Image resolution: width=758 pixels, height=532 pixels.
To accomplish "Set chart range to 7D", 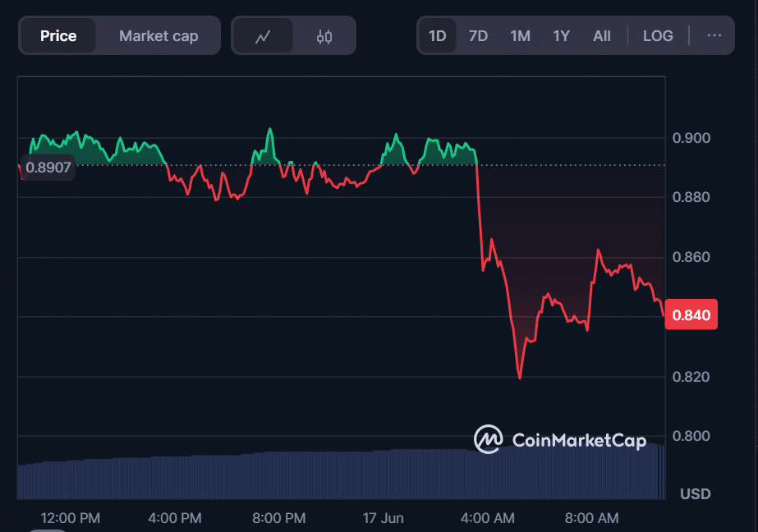I will (x=478, y=36).
